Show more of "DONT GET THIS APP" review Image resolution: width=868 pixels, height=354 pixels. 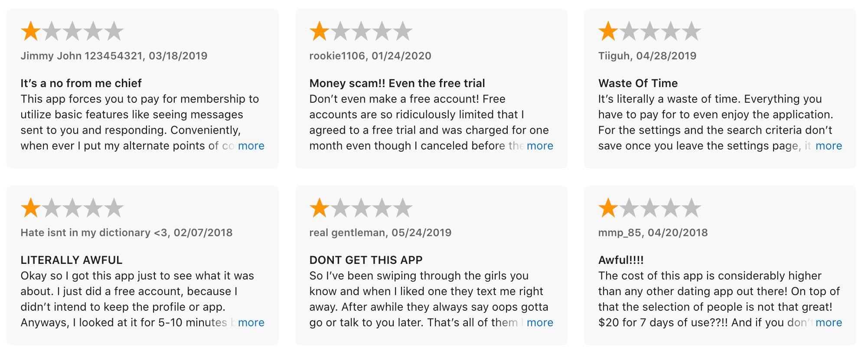pos(540,323)
